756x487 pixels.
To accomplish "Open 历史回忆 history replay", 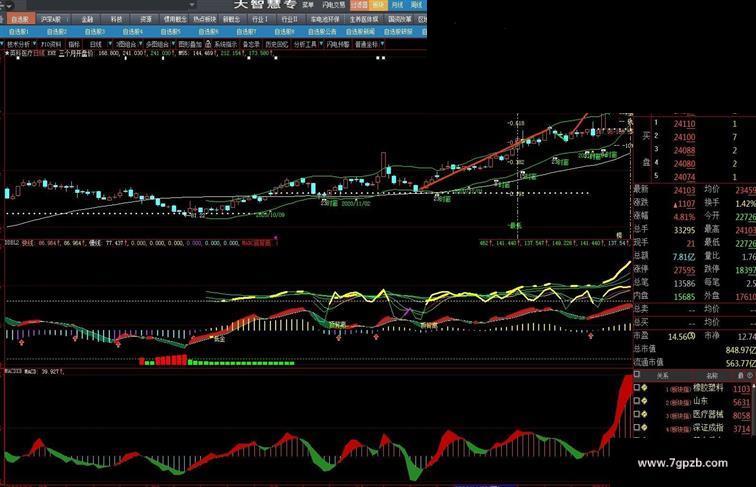I will pos(277,44).
